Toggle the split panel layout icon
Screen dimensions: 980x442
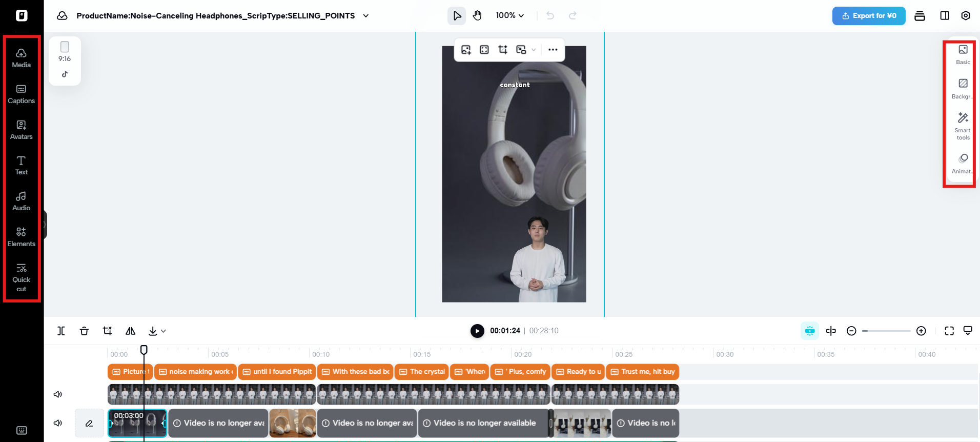pos(945,16)
